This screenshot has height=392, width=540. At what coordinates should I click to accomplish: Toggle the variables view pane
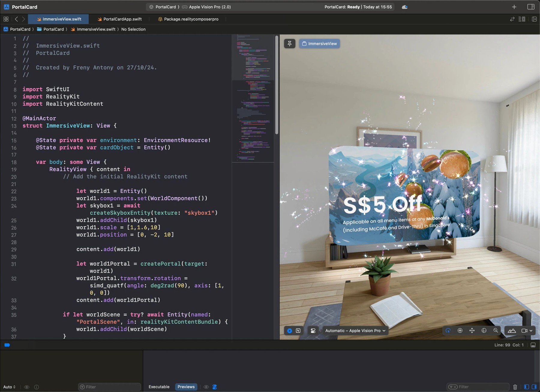pyautogui.click(x=526, y=387)
